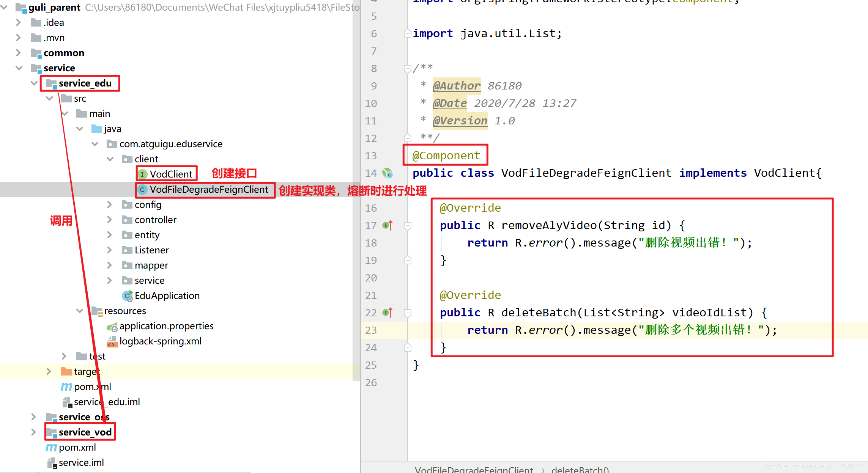Expand the controller package
The height and width of the screenshot is (473, 868).
109,220
